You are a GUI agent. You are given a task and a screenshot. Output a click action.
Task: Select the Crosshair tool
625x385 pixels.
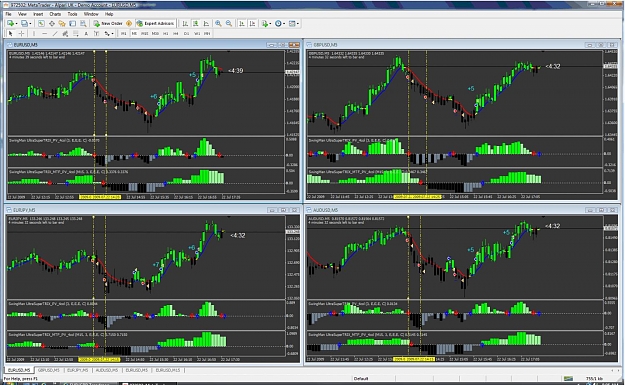click(21, 34)
